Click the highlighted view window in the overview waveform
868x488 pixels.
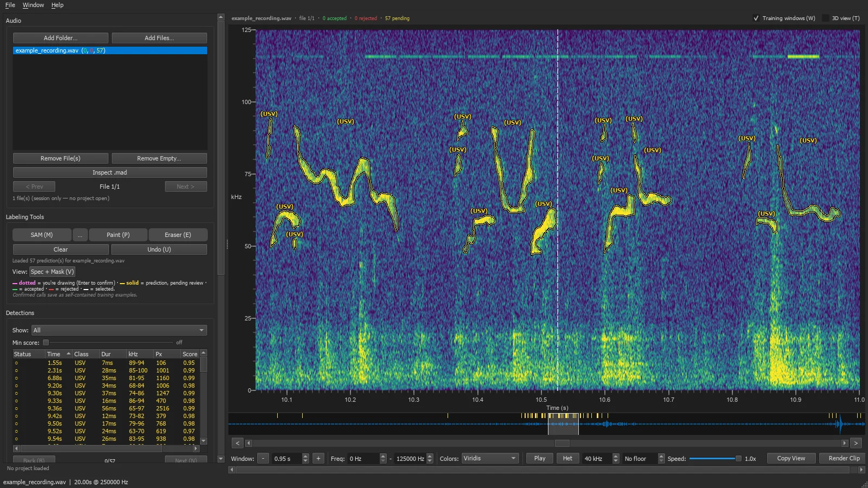point(563,423)
